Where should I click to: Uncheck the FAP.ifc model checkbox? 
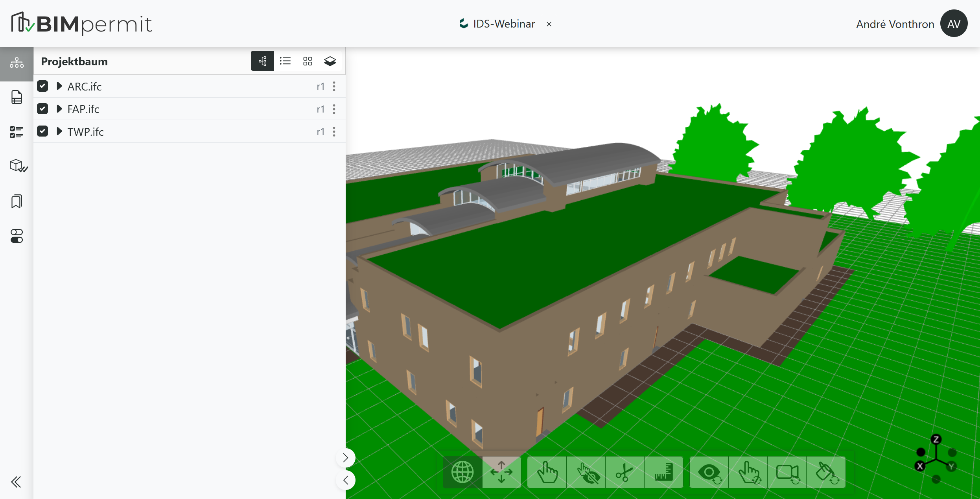pos(42,109)
